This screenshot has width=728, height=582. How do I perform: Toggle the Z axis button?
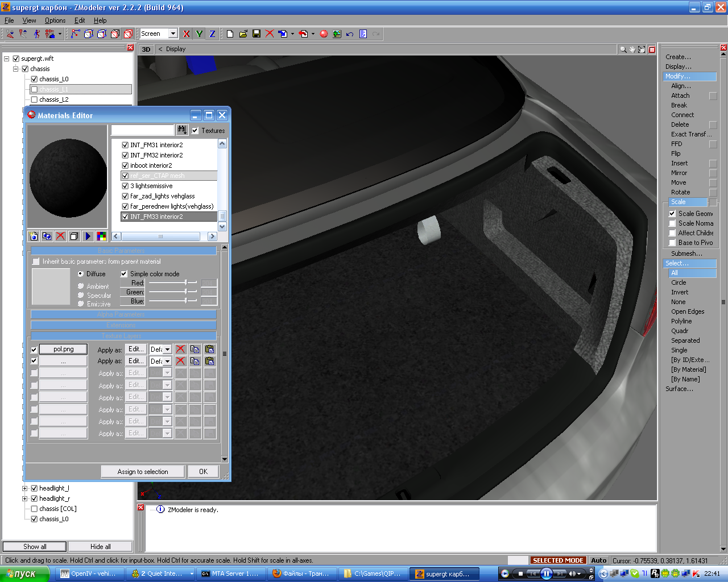click(212, 34)
